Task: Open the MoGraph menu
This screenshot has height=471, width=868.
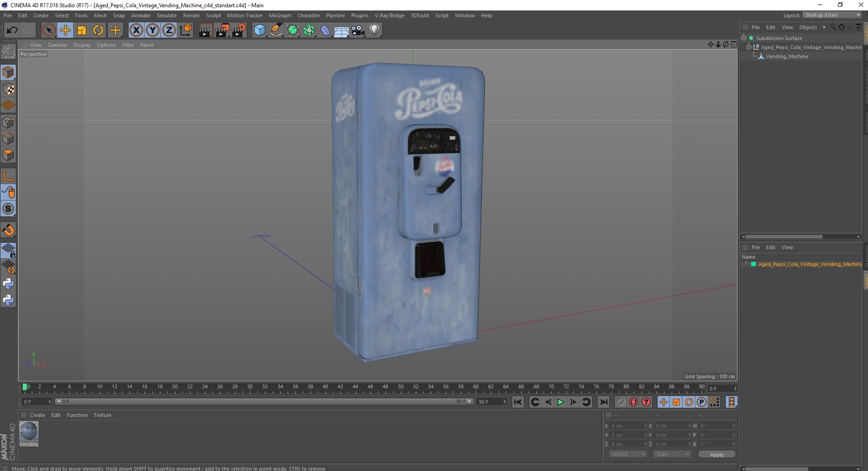Action: pos(280,15)
